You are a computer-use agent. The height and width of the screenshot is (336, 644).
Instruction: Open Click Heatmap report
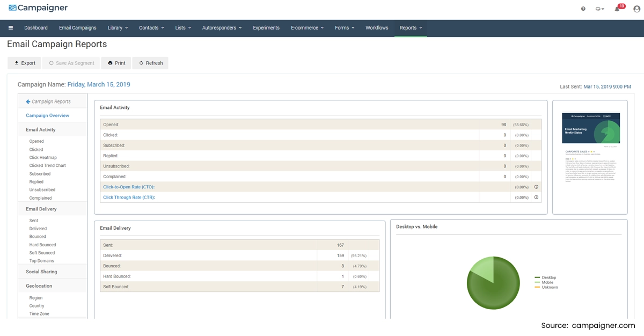[43, 158]
